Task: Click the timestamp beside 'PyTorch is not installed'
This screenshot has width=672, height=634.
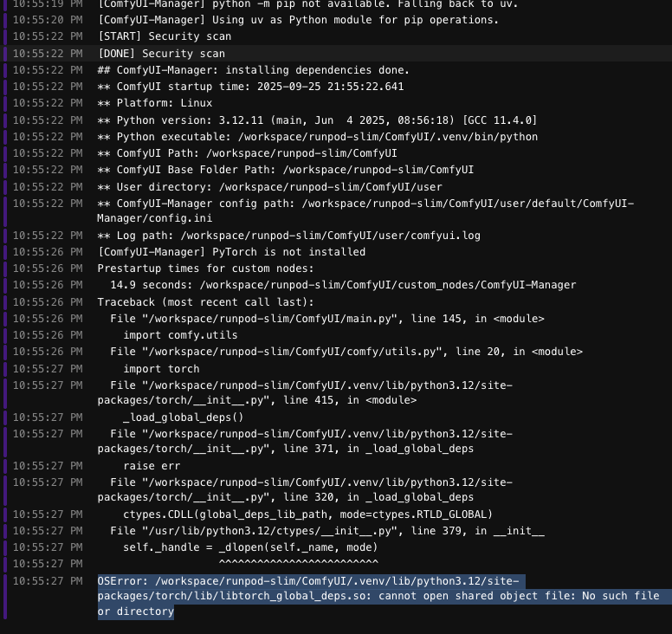Action: point(48,252)
